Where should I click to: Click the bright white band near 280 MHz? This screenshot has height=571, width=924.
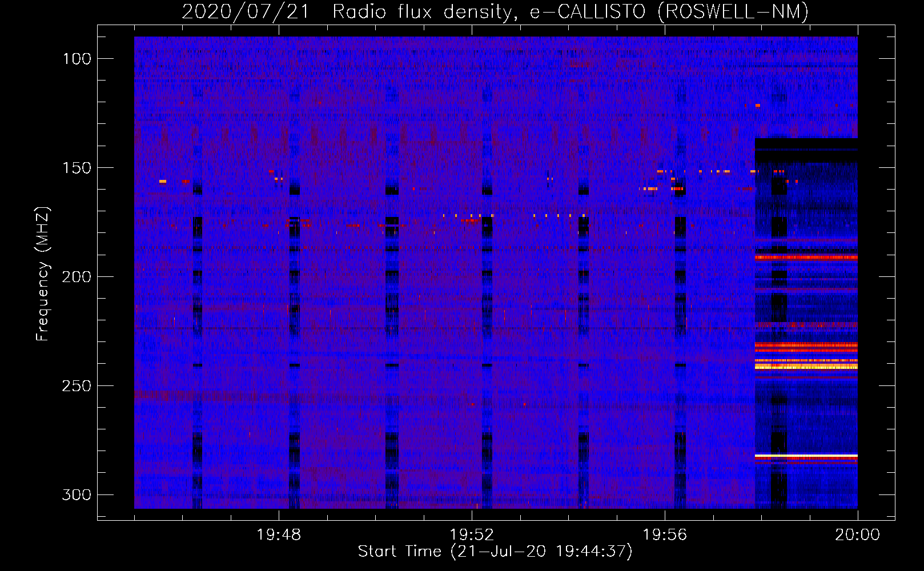806,456
